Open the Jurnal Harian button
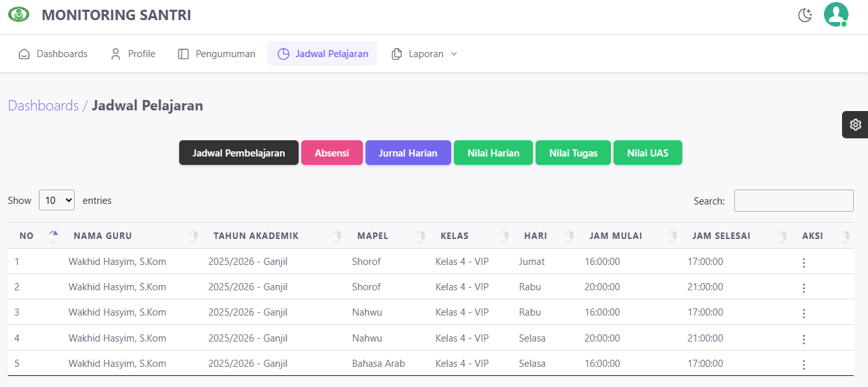Image resolution: width=868 pixels, height=387 pixels. 408,153
